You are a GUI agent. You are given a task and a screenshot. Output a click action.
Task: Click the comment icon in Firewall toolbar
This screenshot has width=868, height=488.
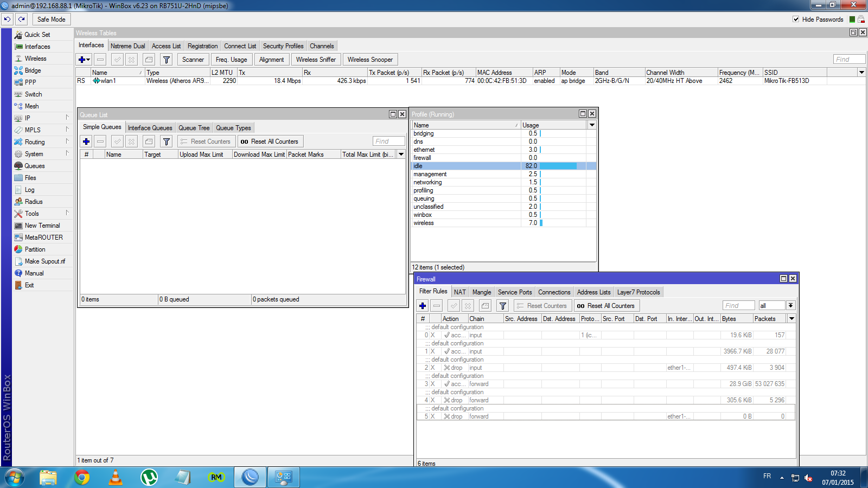486,306
